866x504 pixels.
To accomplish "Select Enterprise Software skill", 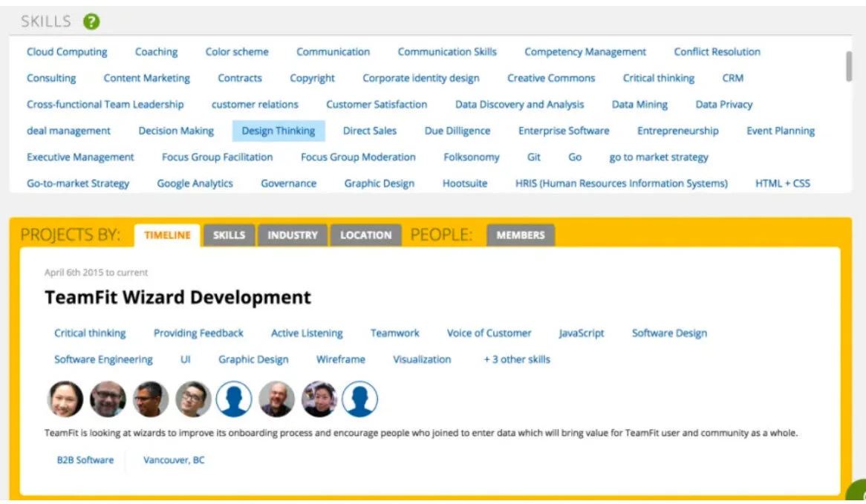I will click(564, 131).
